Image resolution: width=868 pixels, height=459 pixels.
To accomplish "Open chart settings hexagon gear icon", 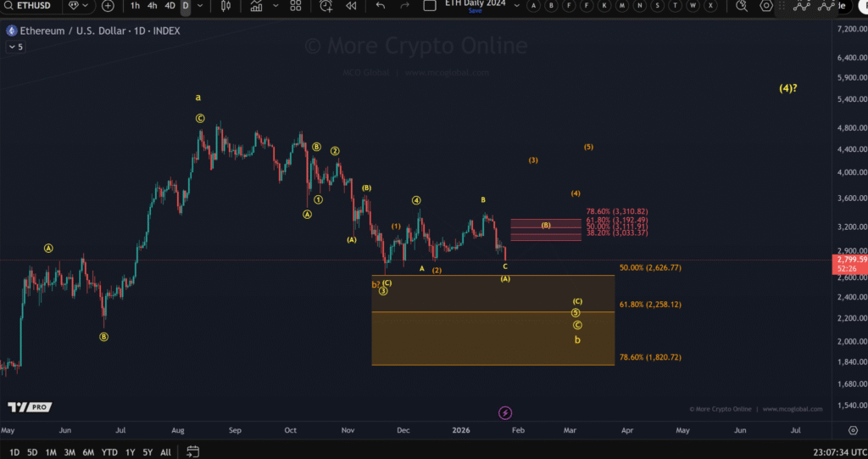I will point(766,5).
